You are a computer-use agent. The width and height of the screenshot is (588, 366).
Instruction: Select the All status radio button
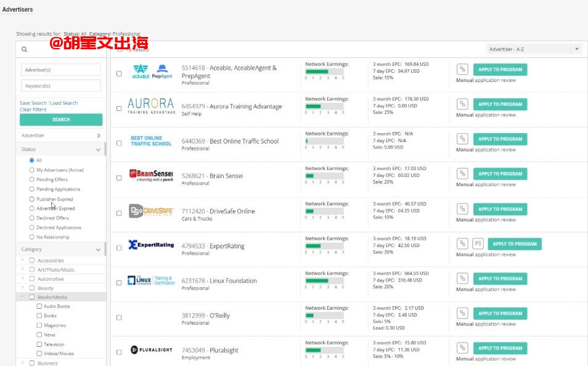pyautogui.click(x=32, y=160)
